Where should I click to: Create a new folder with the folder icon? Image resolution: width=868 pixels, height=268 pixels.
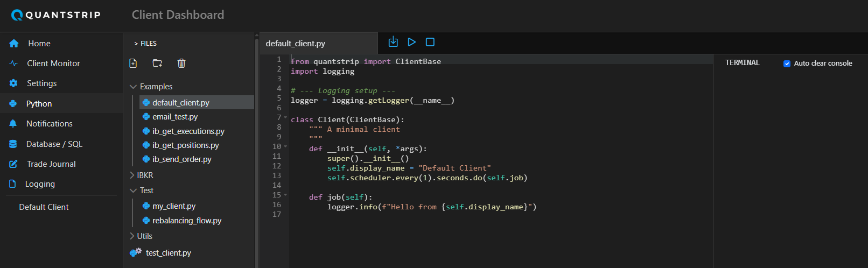(x=157, y=64)
